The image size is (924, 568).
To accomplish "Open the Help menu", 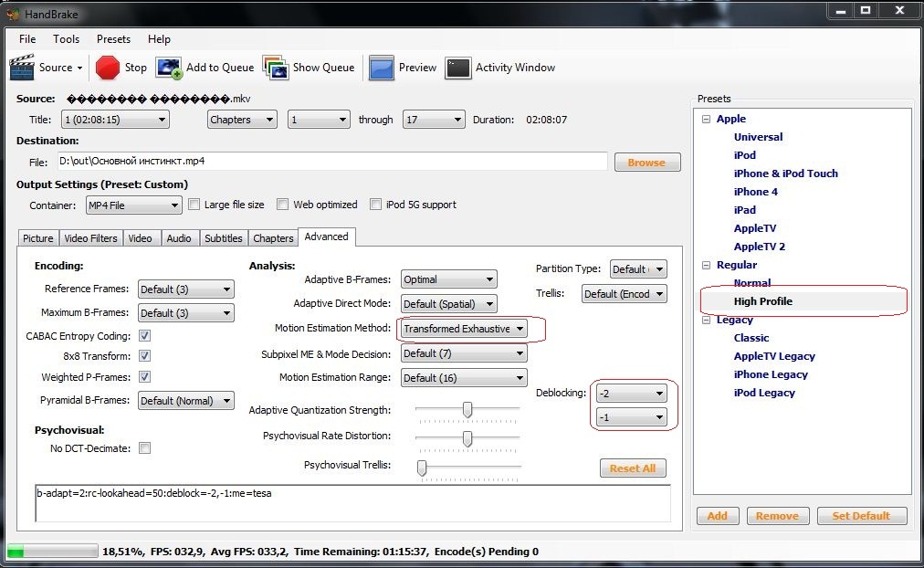I will [159, 39].
